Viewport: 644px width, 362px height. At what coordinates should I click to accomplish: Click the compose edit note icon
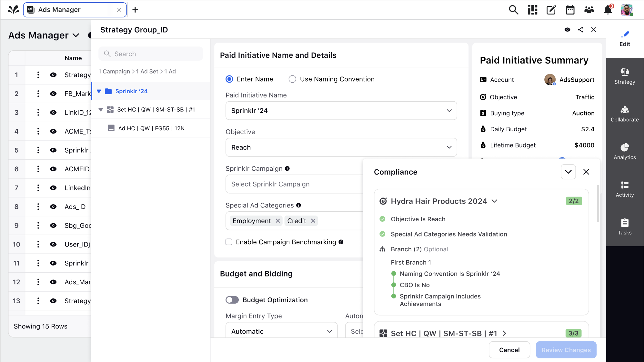(x=551, y=10)
